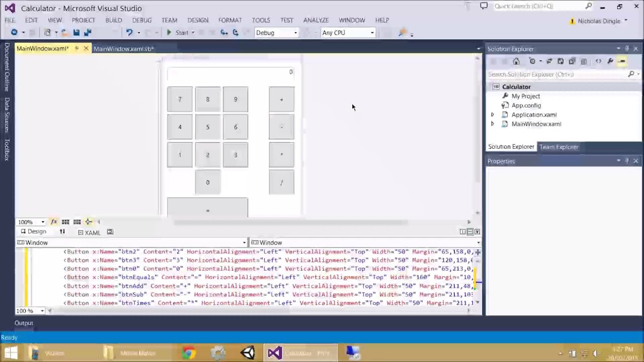
Task: Open the Any CPU platform dropdown
Action: coord(372,33)
